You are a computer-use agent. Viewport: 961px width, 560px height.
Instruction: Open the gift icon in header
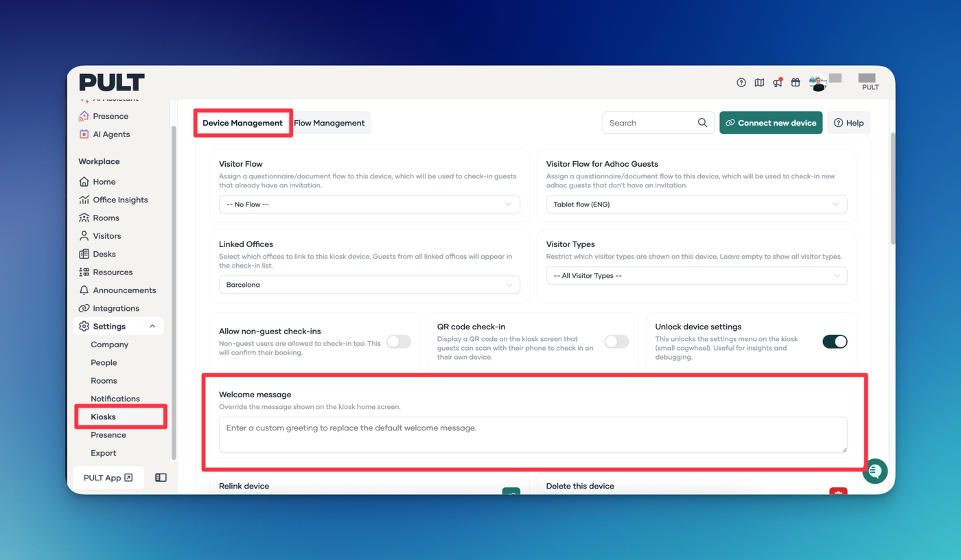(796, 82)
